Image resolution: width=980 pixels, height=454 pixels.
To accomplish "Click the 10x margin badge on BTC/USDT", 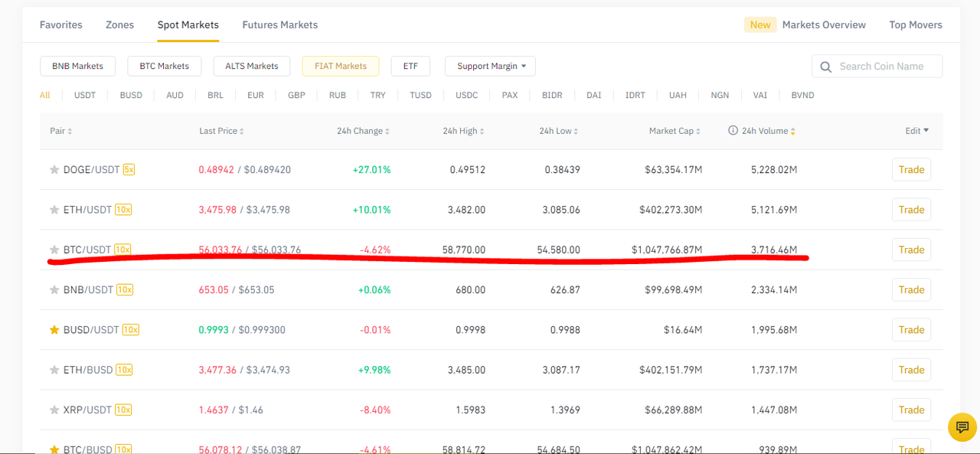I will tap(122, 250).
